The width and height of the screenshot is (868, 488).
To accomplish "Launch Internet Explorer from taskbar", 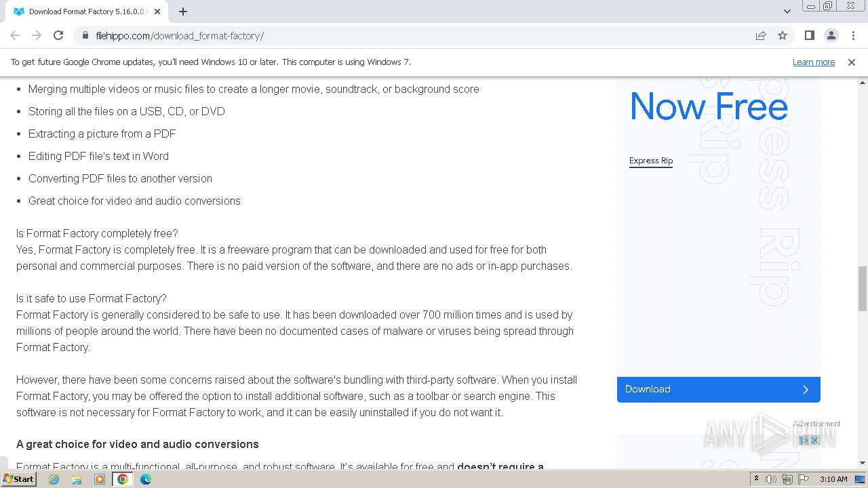I will coord(54,479).
